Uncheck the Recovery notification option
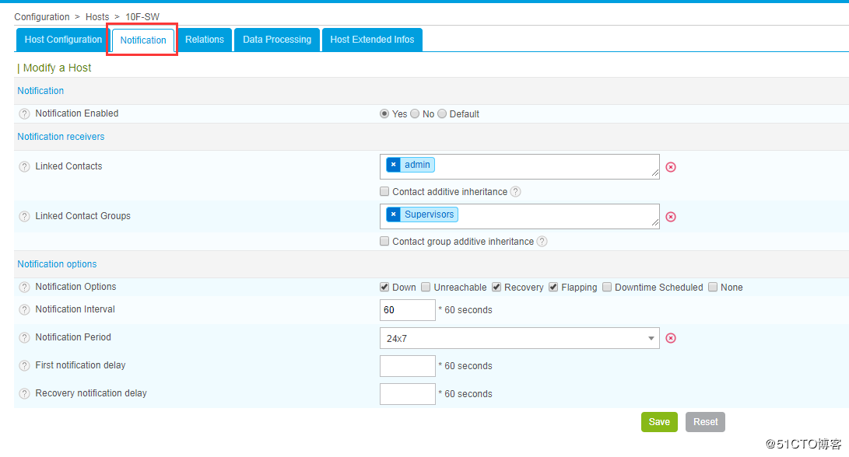 pyautogui.click(x=497, y=287)
